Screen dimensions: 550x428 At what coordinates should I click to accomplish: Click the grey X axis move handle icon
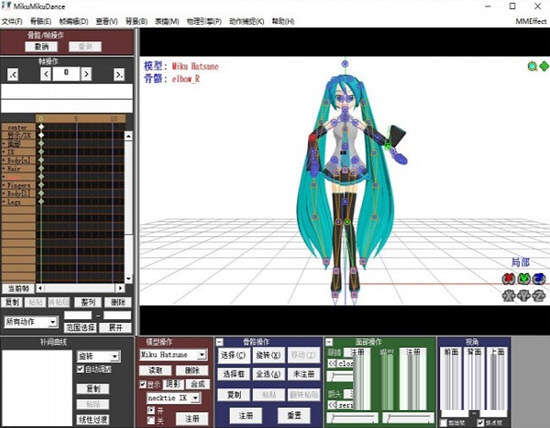[x=508, y=296]
